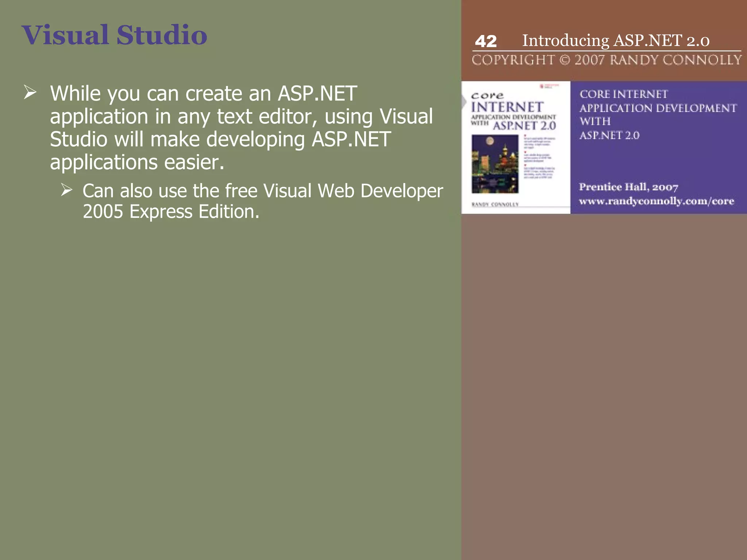Click the sub-bullet text 'Can also use the free Visual Web Developer'
The image size is (747, 560).
pos(263,191)
